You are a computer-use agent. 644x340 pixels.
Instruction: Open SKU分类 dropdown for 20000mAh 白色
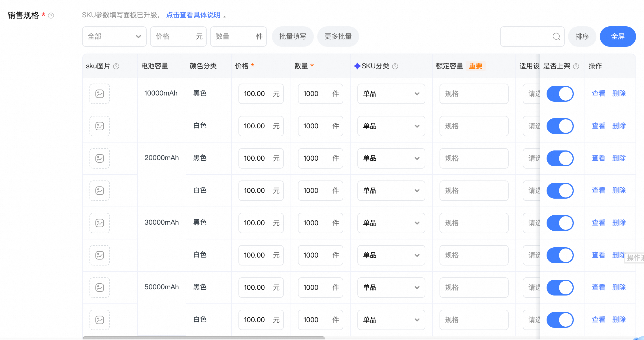click(391, 191)
